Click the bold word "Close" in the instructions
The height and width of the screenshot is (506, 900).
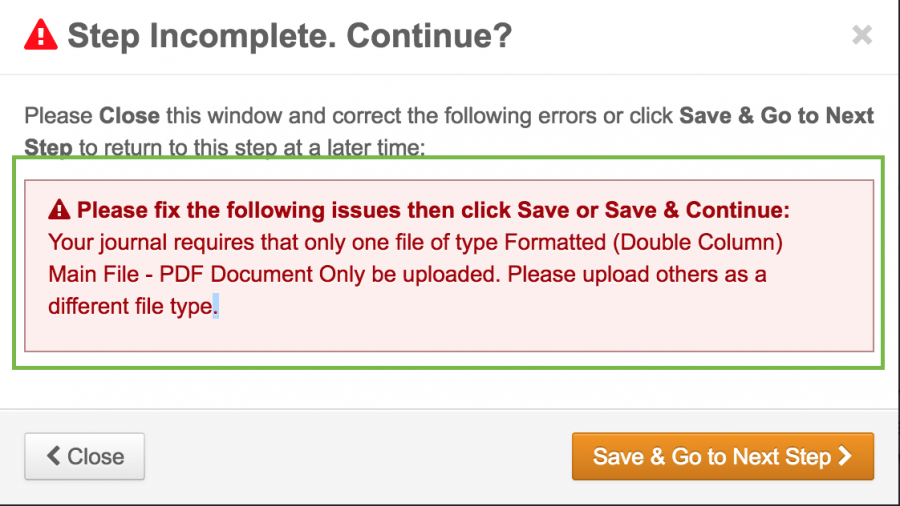point(130,116)
